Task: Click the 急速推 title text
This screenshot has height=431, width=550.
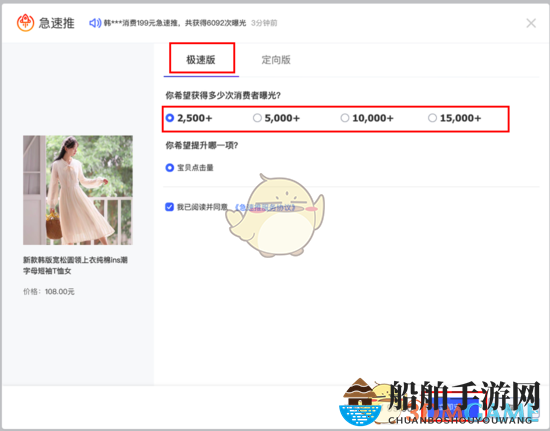Action: coord(56,23)
